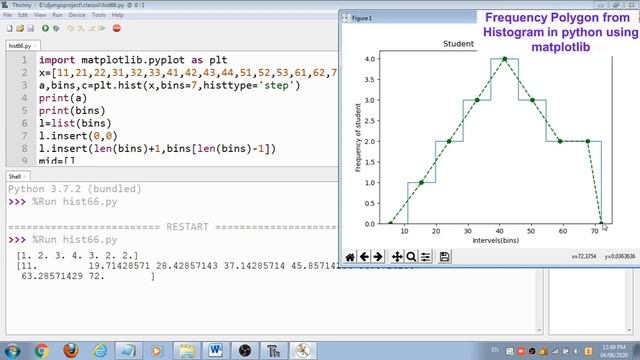Image resolution: width=640 pixels, height=360 pixels.
Task: Open Internet Explorer from the taskbar
Action: (x=100, y=351)
